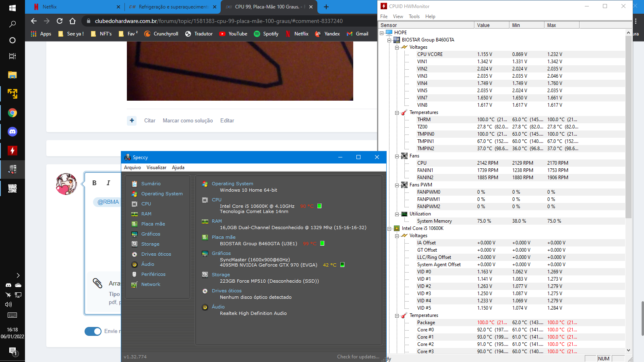Select Operating System in Speccy sidebar
The width and height of the screenshot is (644, 362).
[162, 194]
